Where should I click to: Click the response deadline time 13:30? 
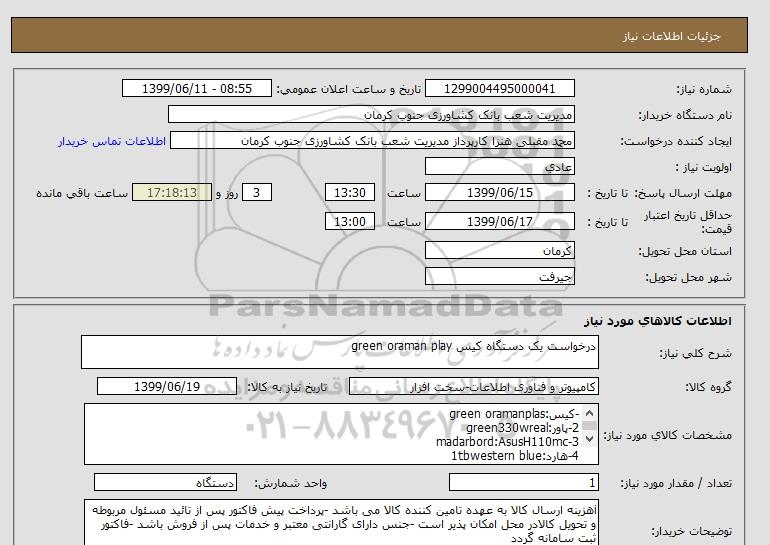(350, 192)
